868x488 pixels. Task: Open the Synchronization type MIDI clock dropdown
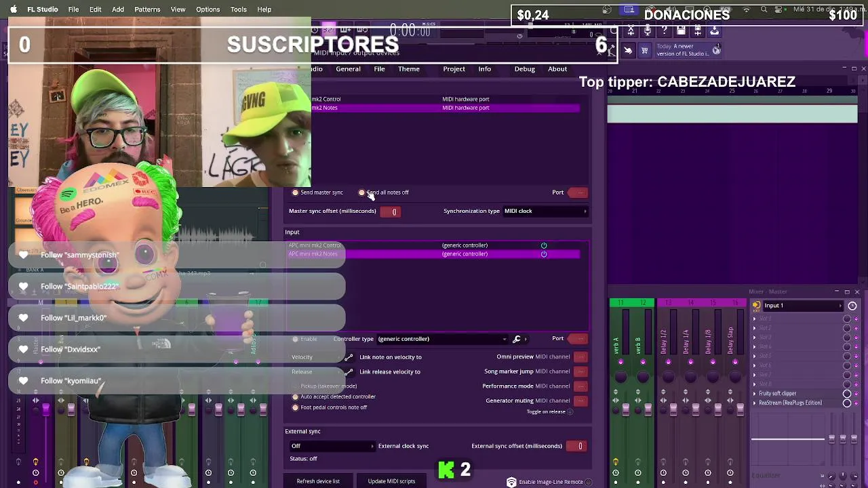tap(545, 211)
